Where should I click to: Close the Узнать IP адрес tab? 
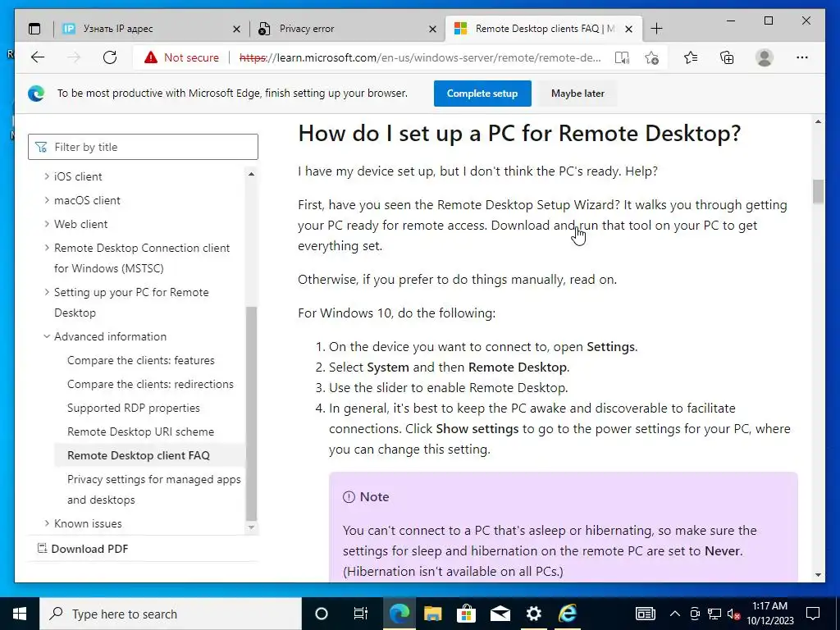[236, 29]
